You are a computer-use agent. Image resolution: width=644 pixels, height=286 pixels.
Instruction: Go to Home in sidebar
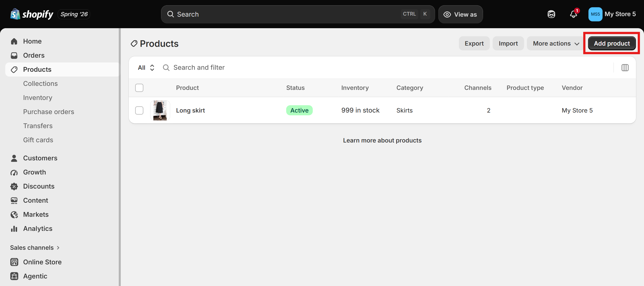[62, 41]
